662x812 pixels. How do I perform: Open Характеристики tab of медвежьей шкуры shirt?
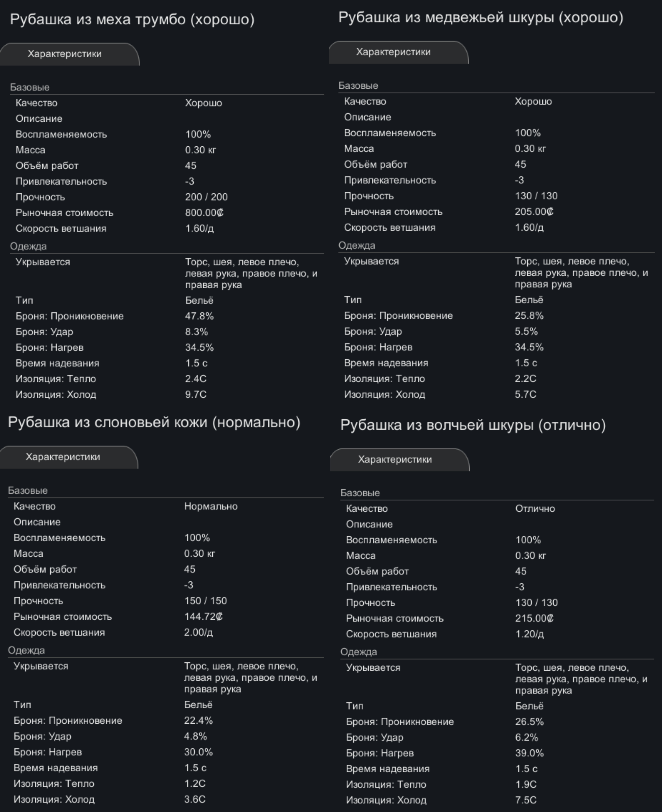click(x=393, y=52)
